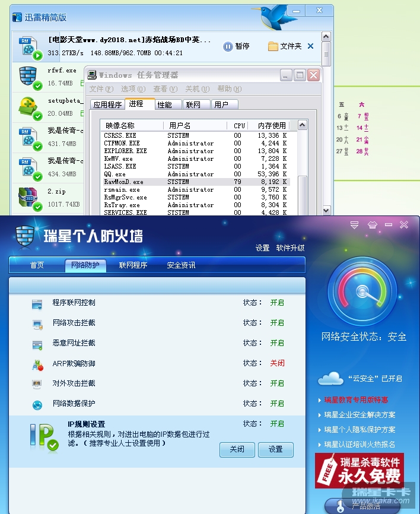Image resolution: width=420 pixels, height=514 pixels.
Task: Toggle 程序联网控制 status 开启
Action: pyautogui.click(x=277, y=303)
